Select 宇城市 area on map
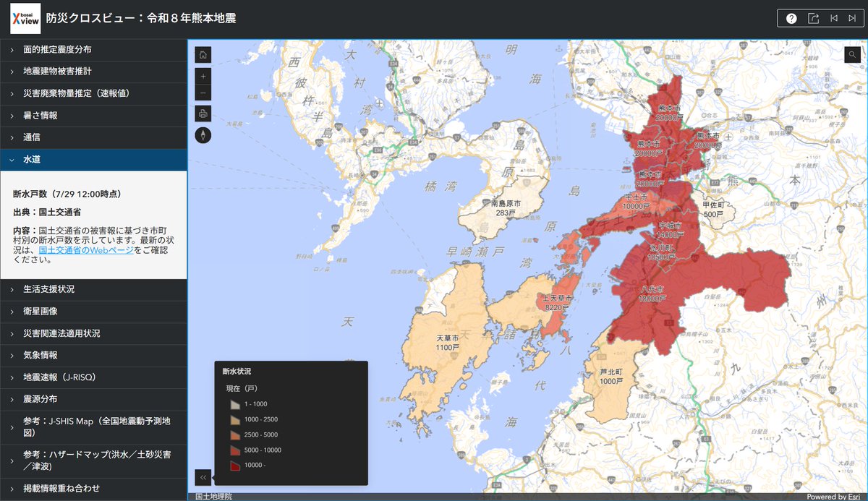The image size is (868, 501). 670,230
